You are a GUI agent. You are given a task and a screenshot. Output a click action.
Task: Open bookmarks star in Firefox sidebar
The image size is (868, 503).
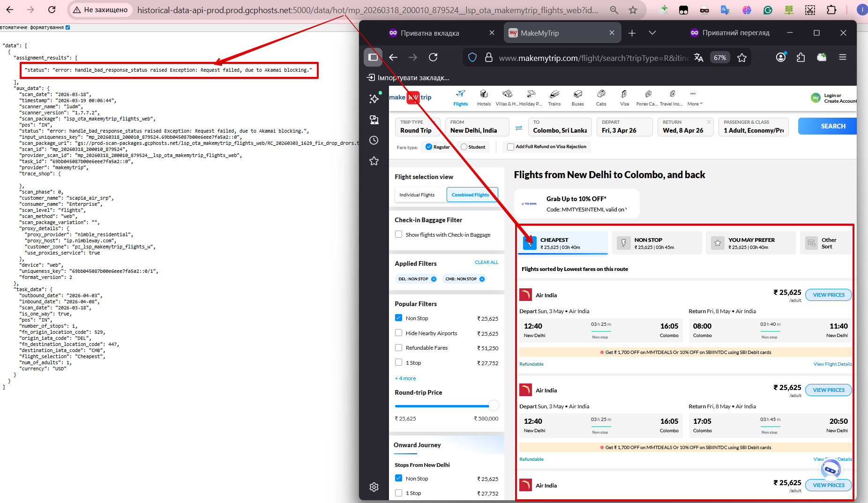click(374, 161)
